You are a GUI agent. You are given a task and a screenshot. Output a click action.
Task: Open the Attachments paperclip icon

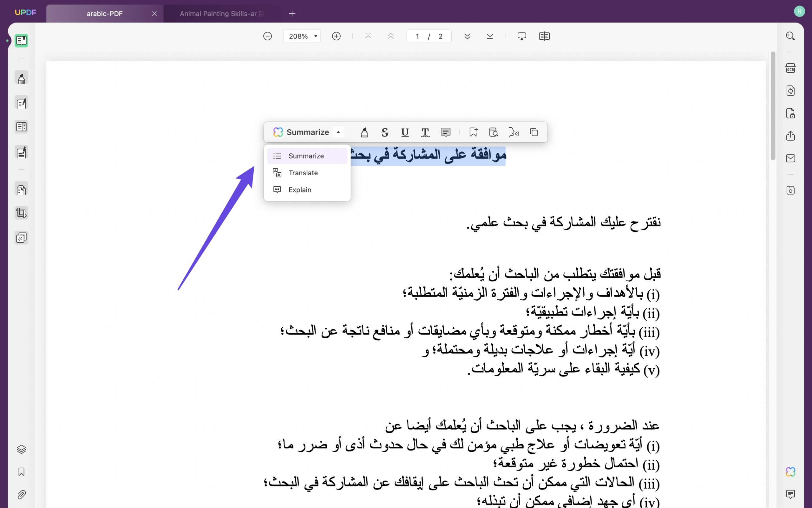click(x=22, y=495)
